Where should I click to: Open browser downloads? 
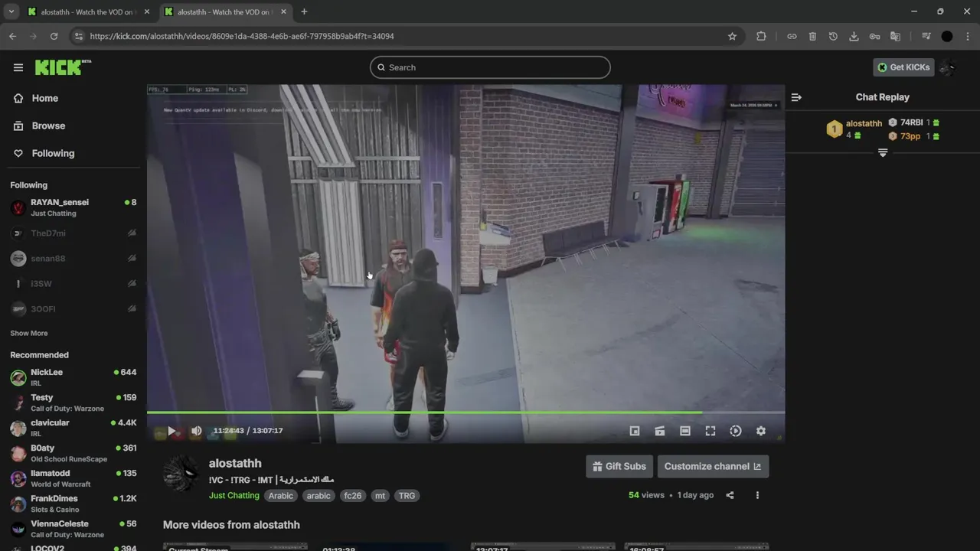click(x=854, y=36)
